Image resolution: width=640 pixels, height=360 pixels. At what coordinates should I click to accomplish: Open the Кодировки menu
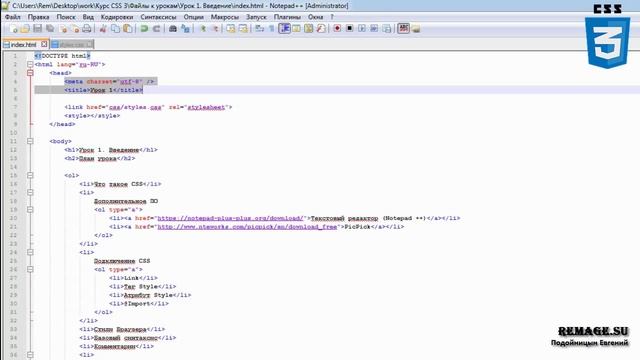[x=117, y=17]
